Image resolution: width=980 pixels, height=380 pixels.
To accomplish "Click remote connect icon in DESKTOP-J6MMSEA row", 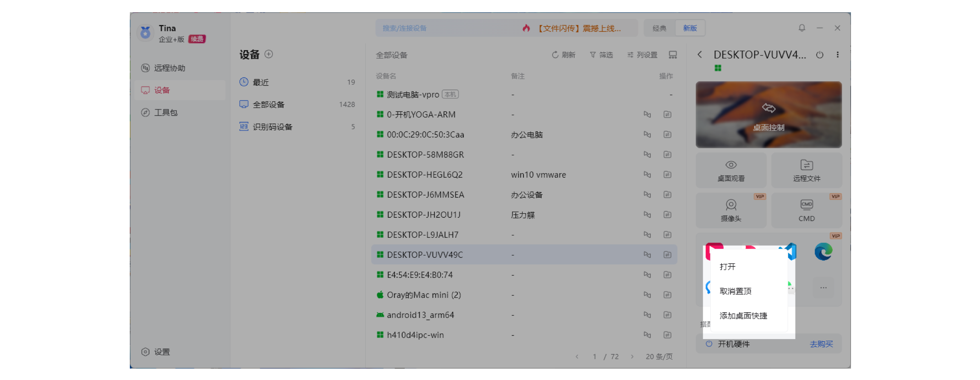I will click(x=647, y=194).
